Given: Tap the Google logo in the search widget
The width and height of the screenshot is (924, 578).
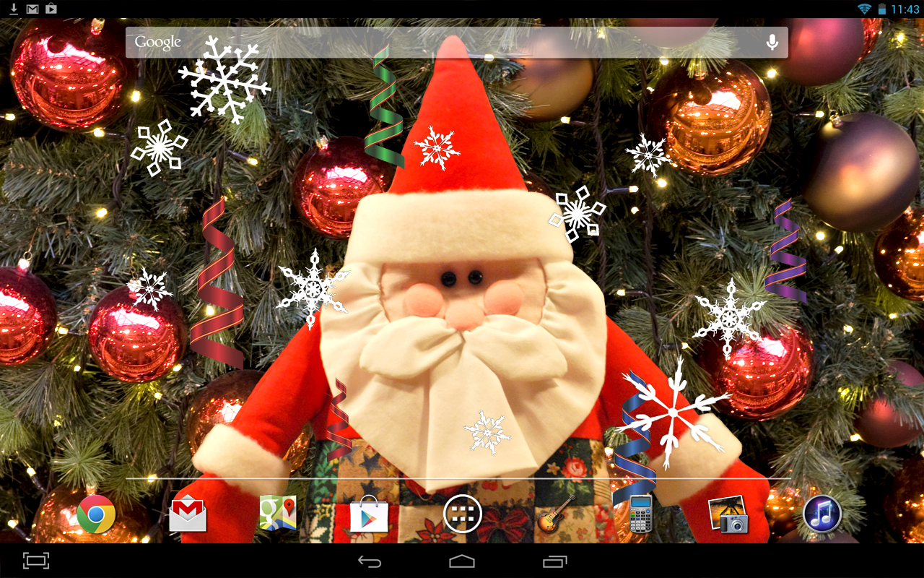Looking at the screenshot, I should [x=157, y=43].
